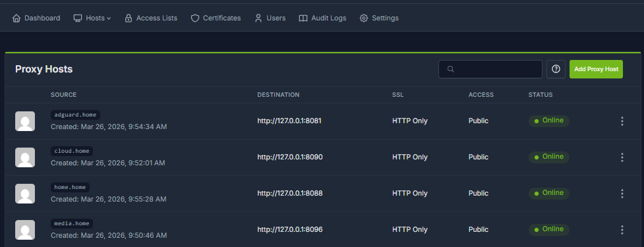Click created date 9:52:01 AM text
644x247 pixels.
pyautogui.click(x=108, y=163)
